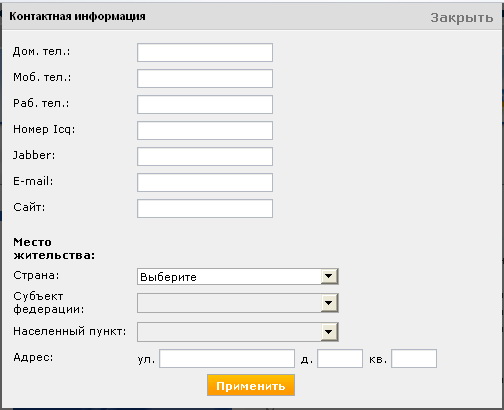Select the Сайт text field
Image resolution: width=504 pixels, height=410 pixels.
click(x=205, y=208)
